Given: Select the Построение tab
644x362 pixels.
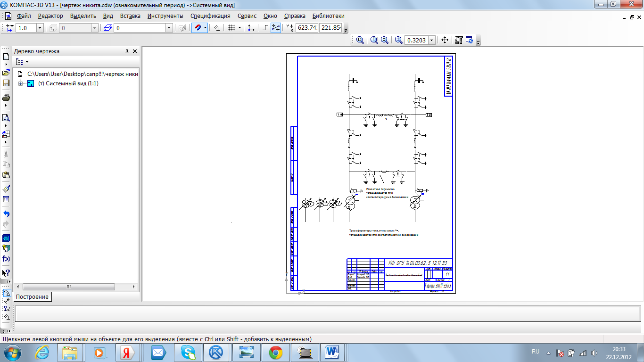Looking at the screenshot, I should click(32, 297).
